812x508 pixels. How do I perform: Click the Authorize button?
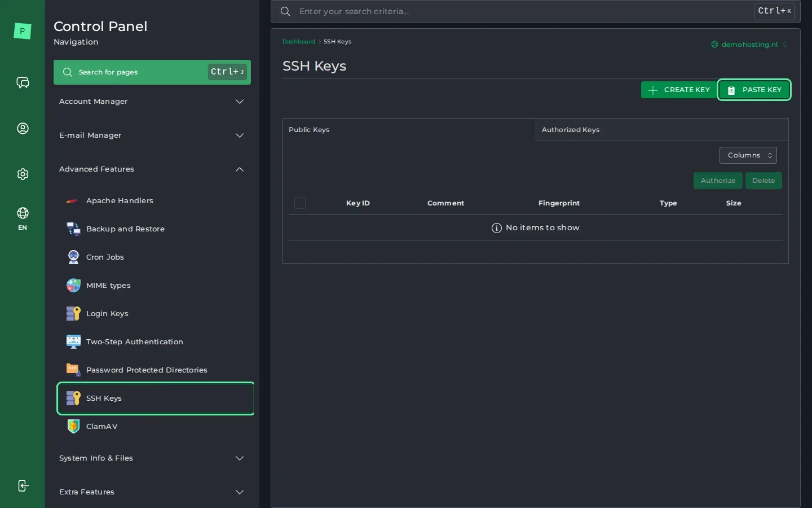click(718, 181)
